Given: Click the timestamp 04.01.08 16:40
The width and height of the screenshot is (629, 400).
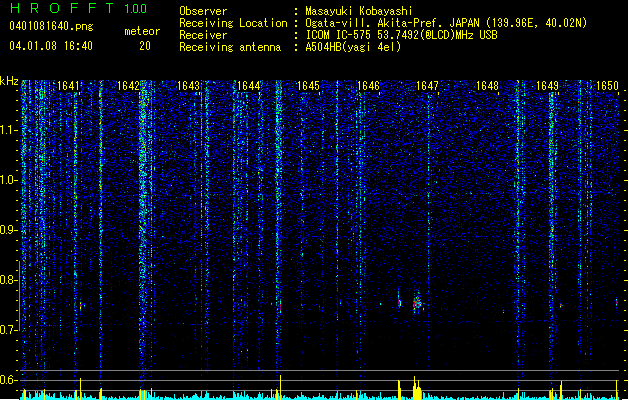Looking at the screenshot, I should (51, 46).
